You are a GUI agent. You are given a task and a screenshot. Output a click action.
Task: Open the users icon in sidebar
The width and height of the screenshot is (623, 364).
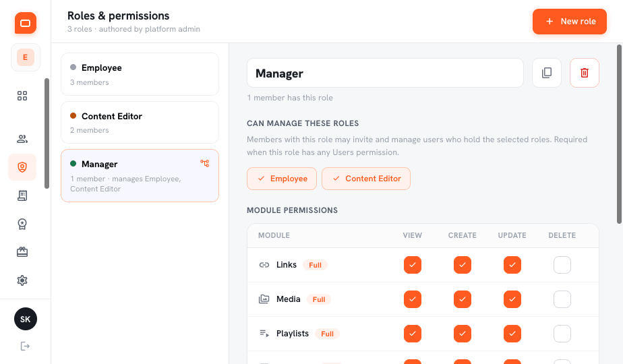coord(22,139)
